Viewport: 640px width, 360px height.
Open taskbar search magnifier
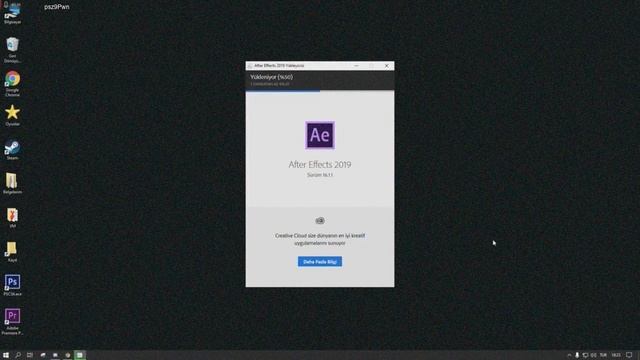coord(18,355)
